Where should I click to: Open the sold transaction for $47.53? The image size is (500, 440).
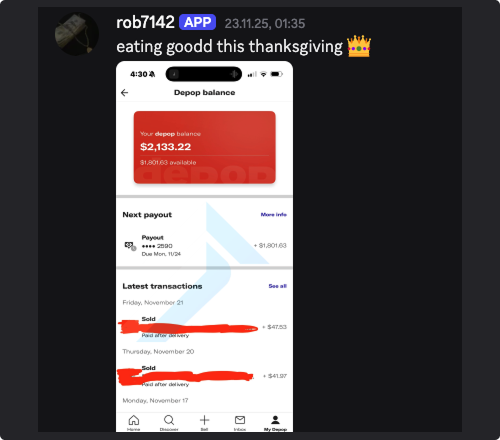pyautogui.click(x=204, y=327)
